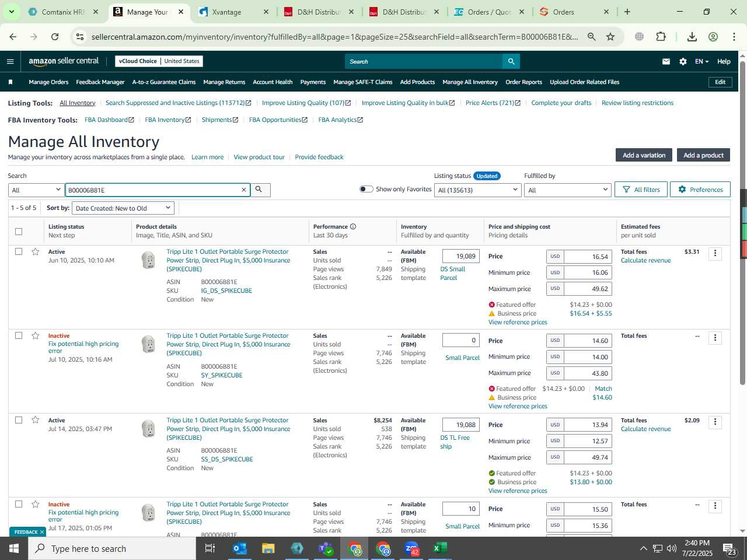747x560 pixels.
Task: Select checkbox for IG_DS_SPIKECUBE listing
Action: pos(19,251)
